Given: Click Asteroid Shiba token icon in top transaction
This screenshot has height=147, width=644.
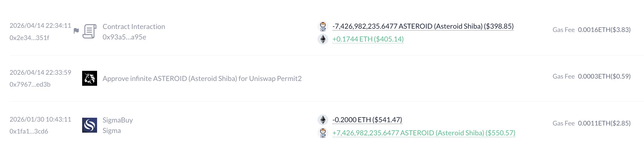Looking at the screenshot, I should coord(323,26).
